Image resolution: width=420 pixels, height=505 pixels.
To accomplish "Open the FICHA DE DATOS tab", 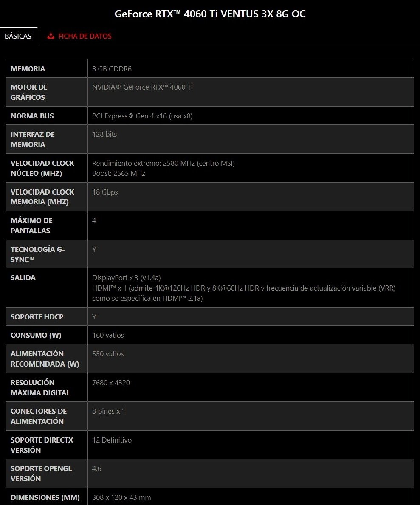I will [x=85, y=36].
